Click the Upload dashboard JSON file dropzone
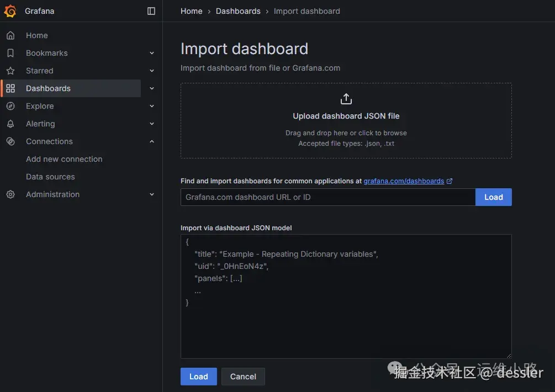 tap(346, 121)
